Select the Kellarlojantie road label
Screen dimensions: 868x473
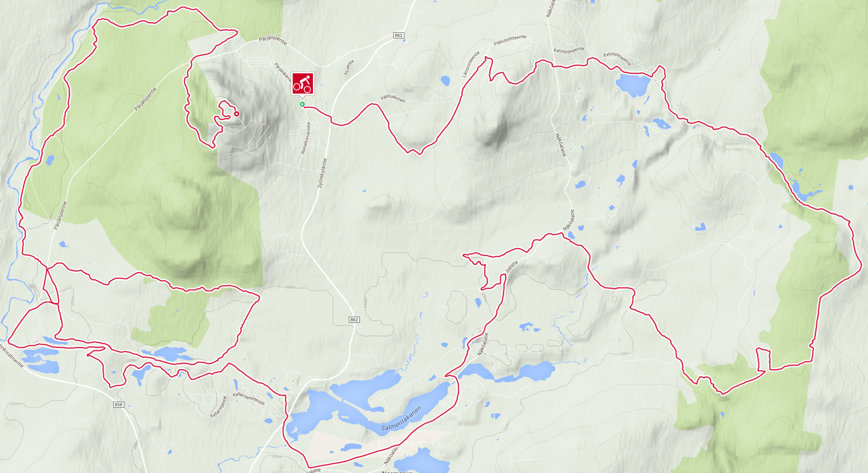[219, 407]
